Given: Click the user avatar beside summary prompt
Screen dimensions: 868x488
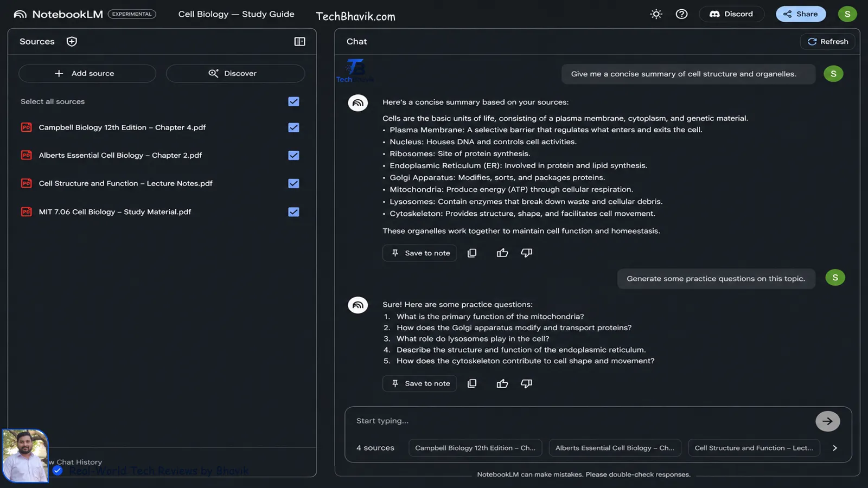Looking at the screenshot, I should pyautogui.click(x=833, y=74).
